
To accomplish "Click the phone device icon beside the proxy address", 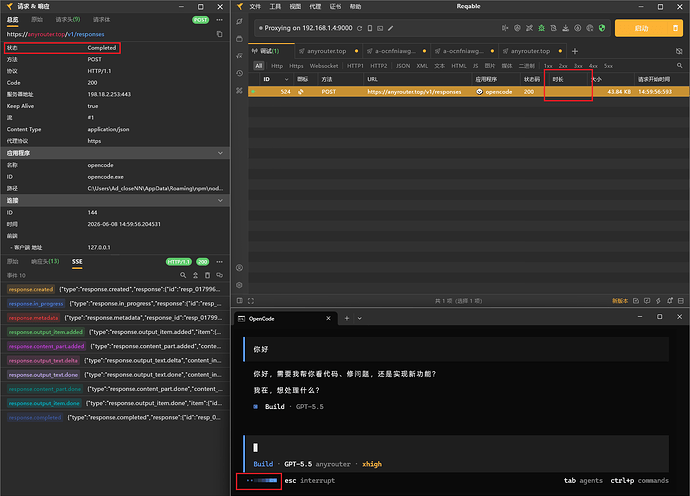I will (370, 28).
